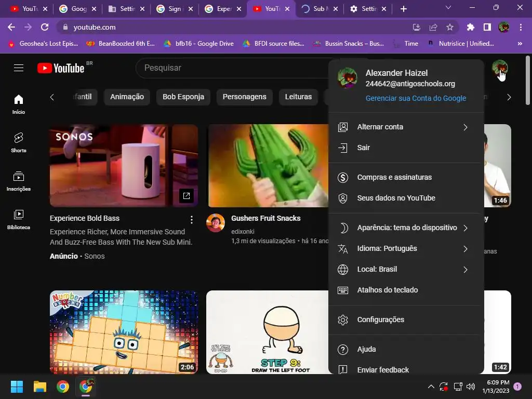Play the Step 9 draw left foot thumbnail

(268, 332)
